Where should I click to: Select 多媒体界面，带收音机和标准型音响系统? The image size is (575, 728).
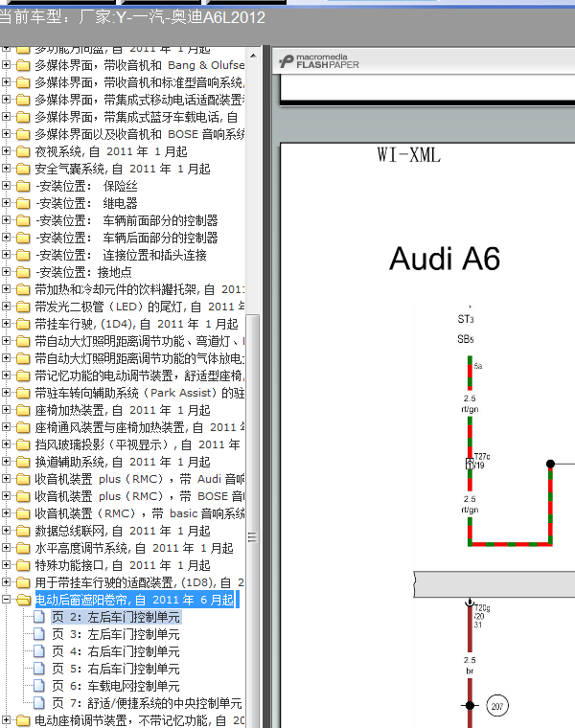(x=139, y=82)
